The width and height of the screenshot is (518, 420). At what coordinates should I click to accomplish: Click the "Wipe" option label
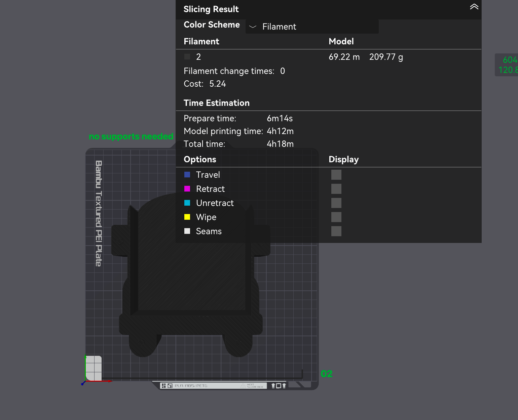tap(206, 217)
